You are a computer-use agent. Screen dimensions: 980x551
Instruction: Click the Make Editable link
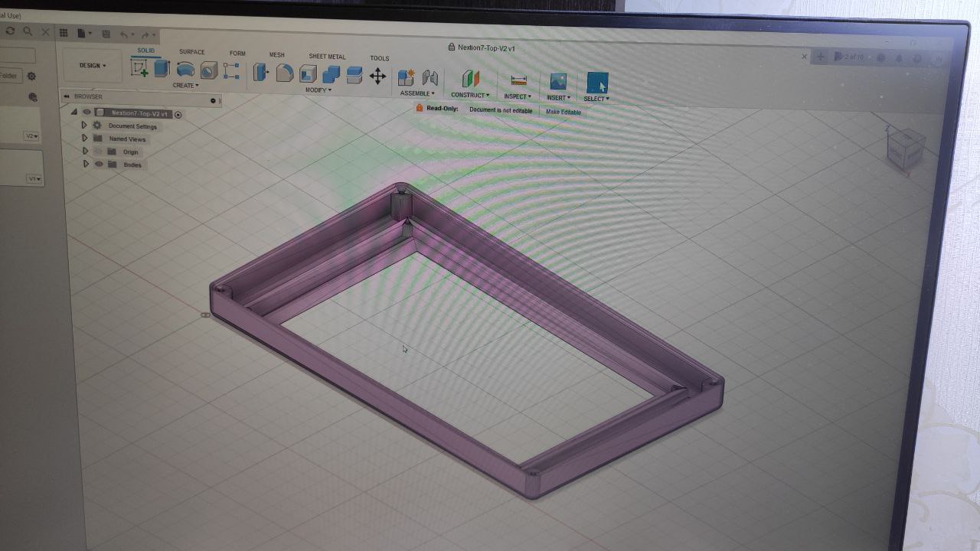click(x=563, y=112)
